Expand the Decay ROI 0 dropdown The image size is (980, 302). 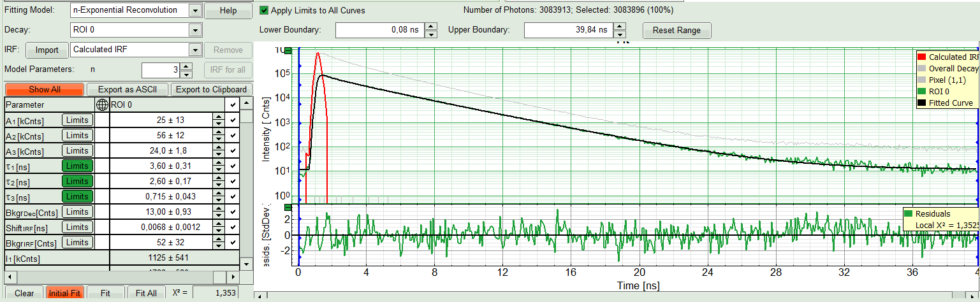pos(194,30)
